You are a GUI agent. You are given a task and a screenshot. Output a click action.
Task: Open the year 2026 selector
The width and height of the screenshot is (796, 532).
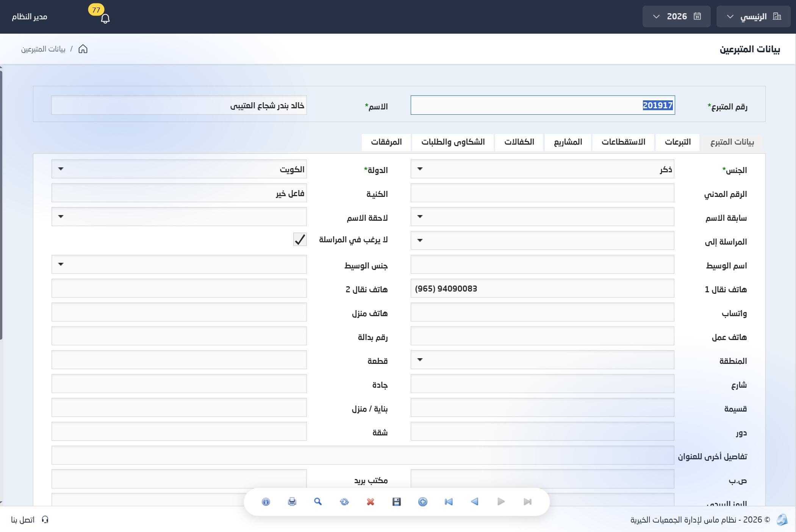click(676, 17)
